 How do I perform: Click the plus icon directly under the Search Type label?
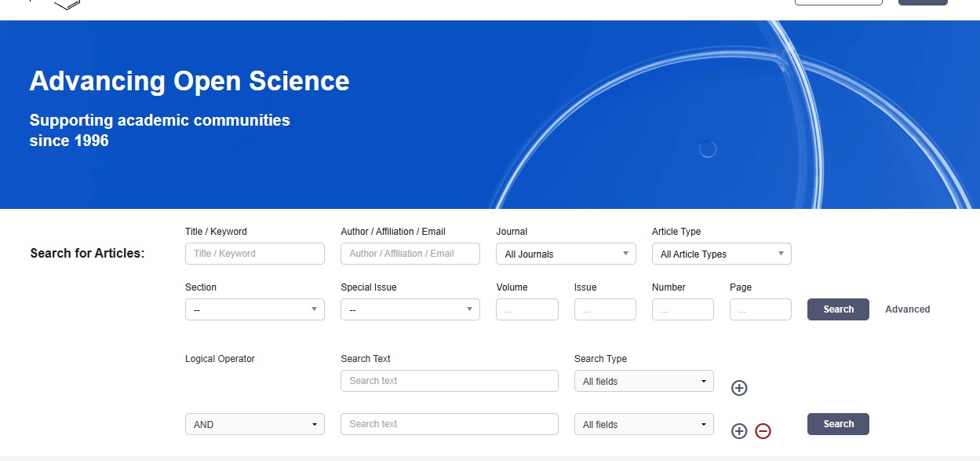point(739,388)
